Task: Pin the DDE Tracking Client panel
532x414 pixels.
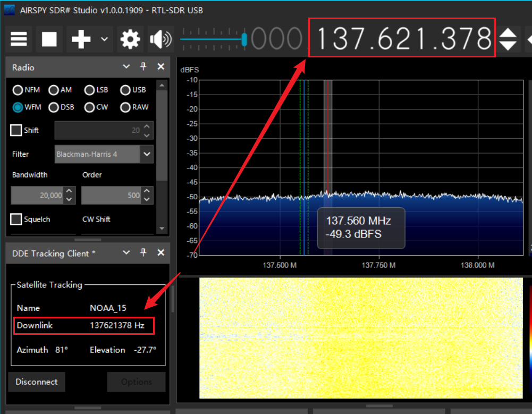Action: tap(143, 253)
